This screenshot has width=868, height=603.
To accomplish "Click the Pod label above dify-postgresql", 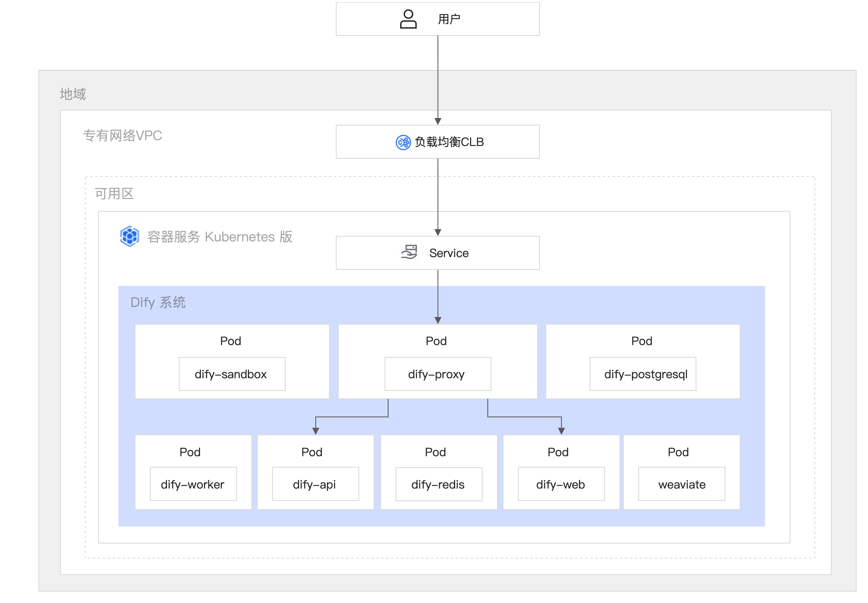I will [x=642, y=341].
